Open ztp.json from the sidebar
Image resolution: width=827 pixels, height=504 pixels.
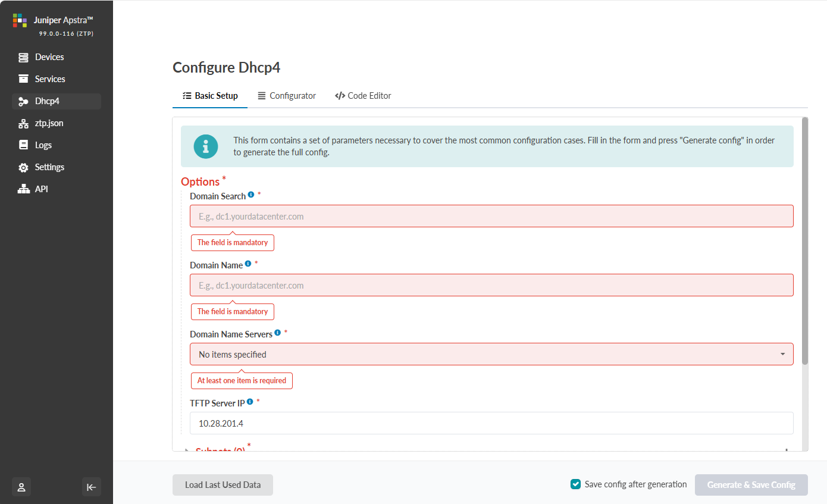click(49, 123)
